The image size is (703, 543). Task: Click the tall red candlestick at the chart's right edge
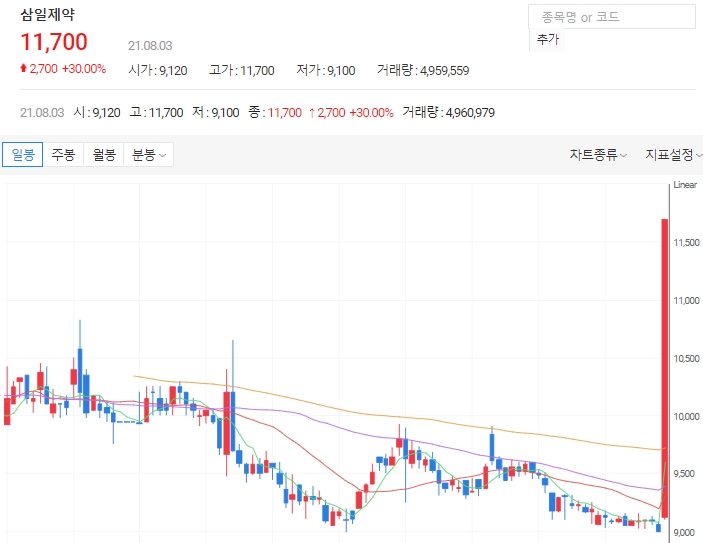coord(665,368)
